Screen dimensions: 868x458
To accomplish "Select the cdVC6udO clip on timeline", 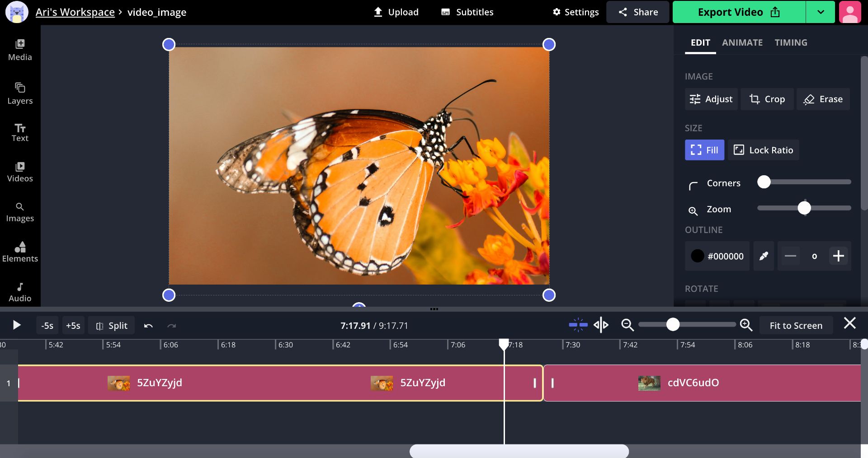I will [701, 383].
